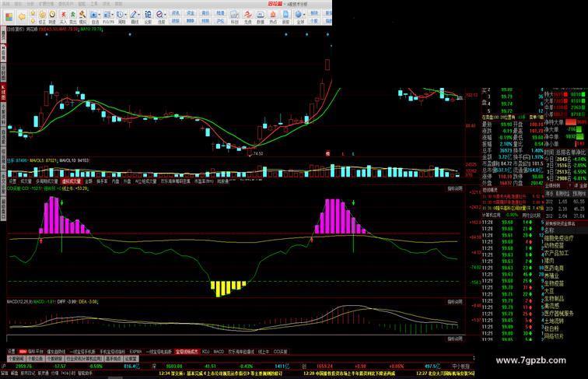This screenshot has width=588, height=379.
Task: Click the 买入 buy icon
Action: 63,16
